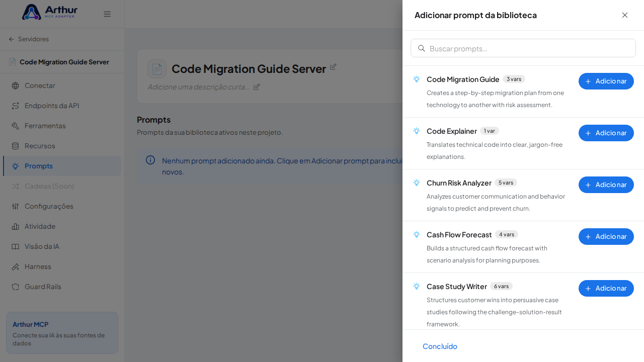This screenshot has width=644, height=362.
Task: Open Harness in the sidebar
Action: (62, 266)
